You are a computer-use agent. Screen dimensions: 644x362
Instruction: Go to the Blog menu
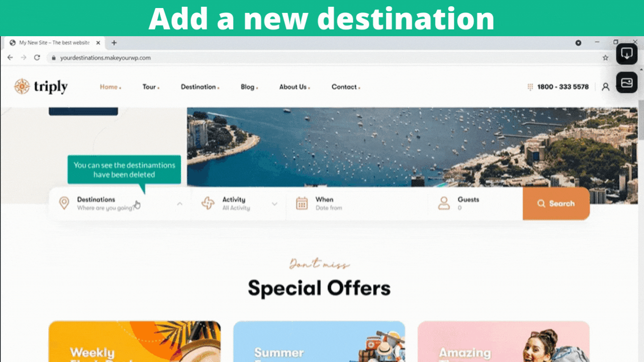[249, 87]
